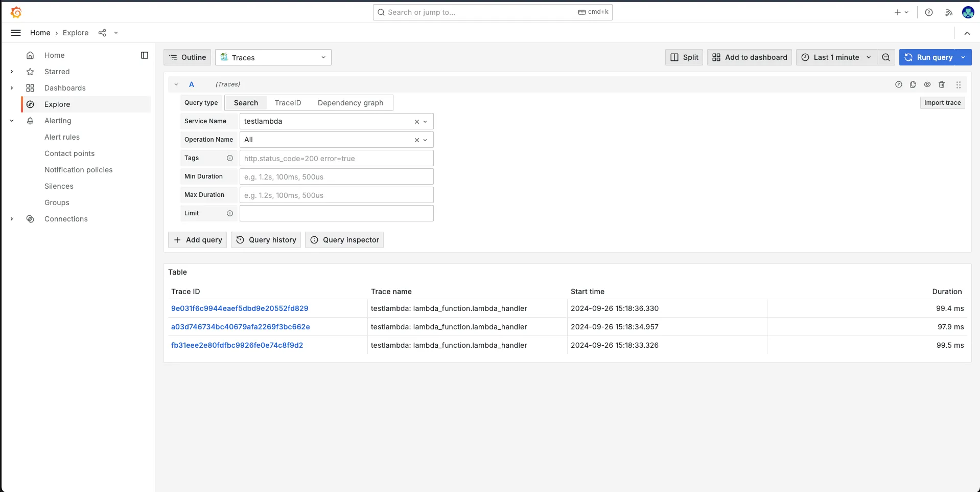Open Query history
Image resolution: width=980 pixels, height=492 pixels.
point(266,240)
